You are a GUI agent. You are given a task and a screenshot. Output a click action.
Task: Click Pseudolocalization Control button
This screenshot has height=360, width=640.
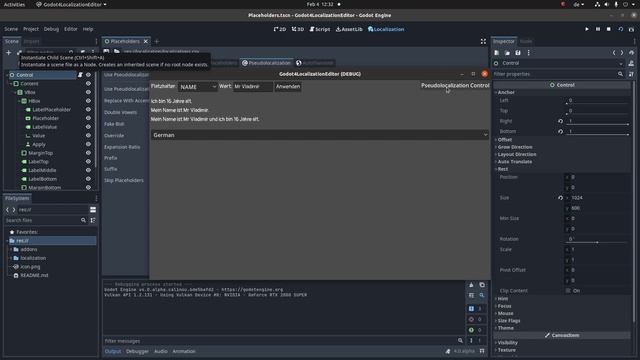pos(455,85)
